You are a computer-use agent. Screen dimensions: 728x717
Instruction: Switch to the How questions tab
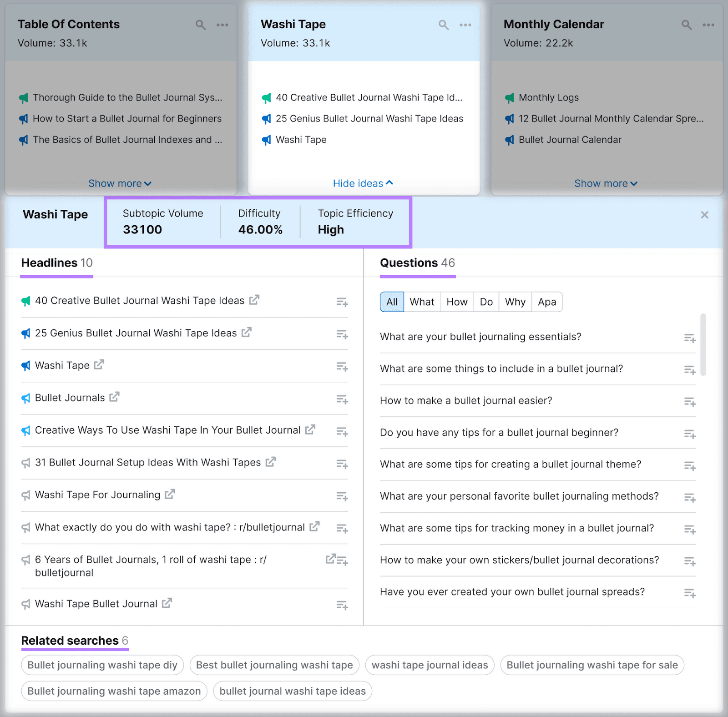pos(456,302)
